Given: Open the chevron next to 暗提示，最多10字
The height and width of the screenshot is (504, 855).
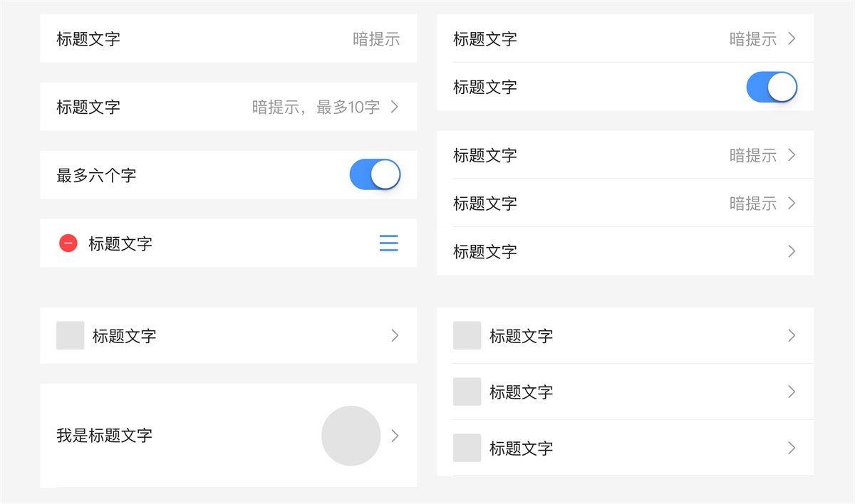Looking at the screenshot, I should tap(395, 107).
